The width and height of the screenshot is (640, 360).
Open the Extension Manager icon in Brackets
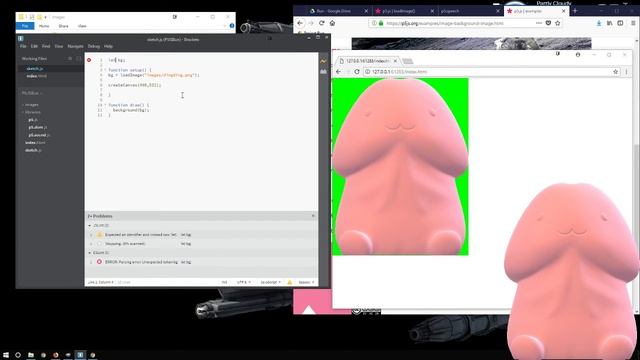pyautogui.click(x=323, y=71)
